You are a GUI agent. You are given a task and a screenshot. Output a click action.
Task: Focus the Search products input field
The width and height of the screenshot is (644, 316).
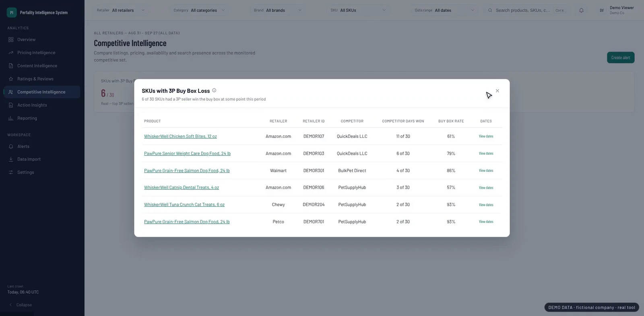[523, 10]
